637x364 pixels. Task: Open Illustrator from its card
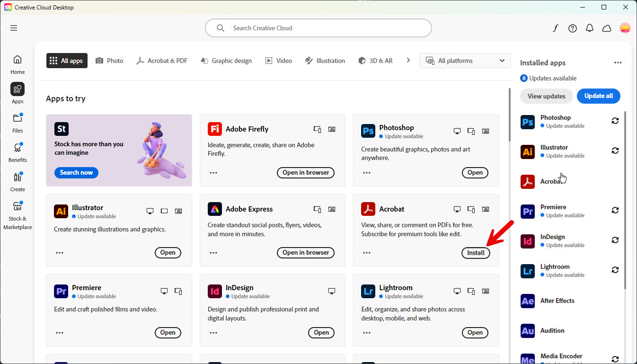click(168, 252)
